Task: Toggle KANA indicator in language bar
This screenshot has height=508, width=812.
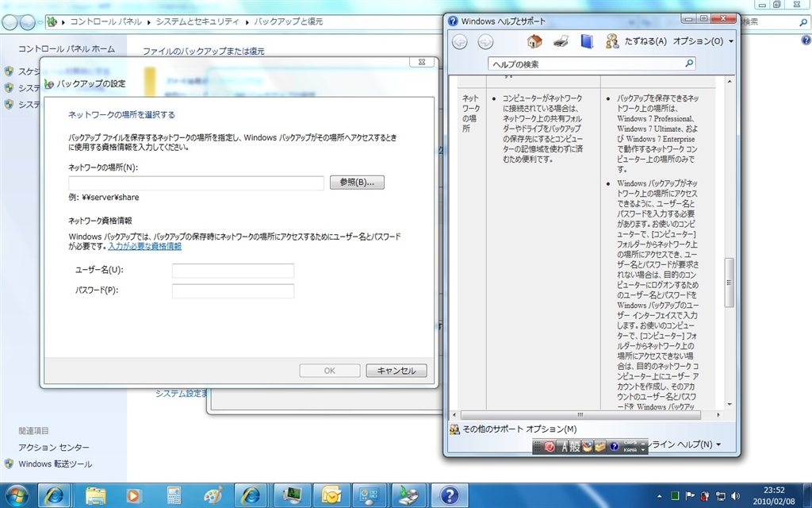Action: pyautogui.click(x=630, y=450)
